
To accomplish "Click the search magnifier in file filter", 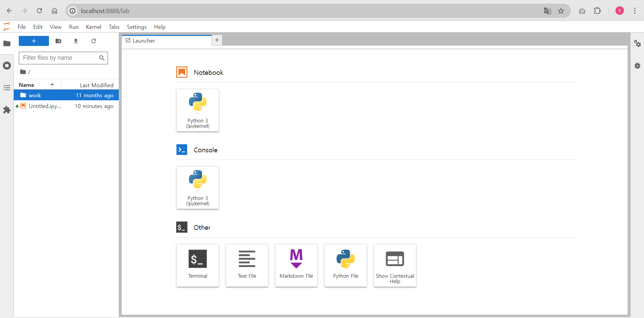I will (x=102, y=58).
